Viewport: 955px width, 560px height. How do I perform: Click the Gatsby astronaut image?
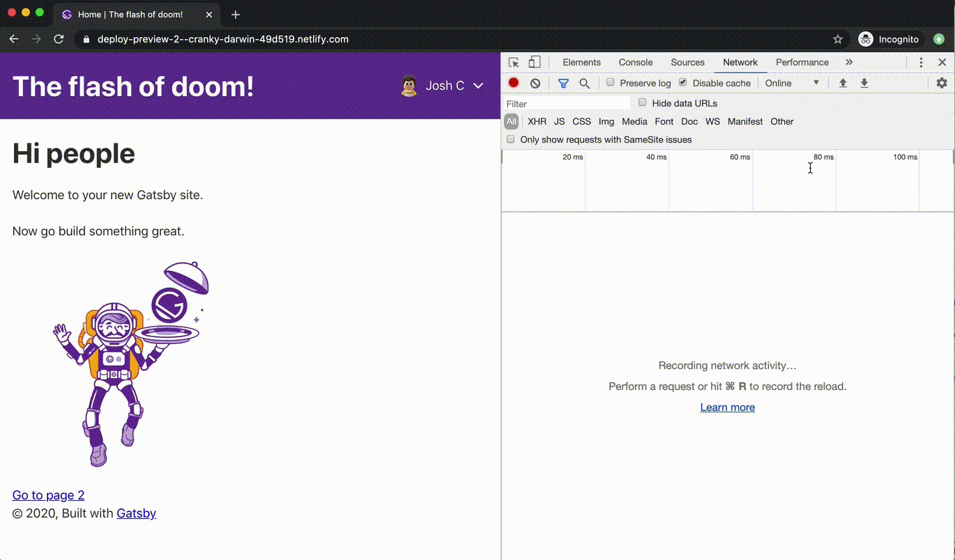[x=131, y=364]
